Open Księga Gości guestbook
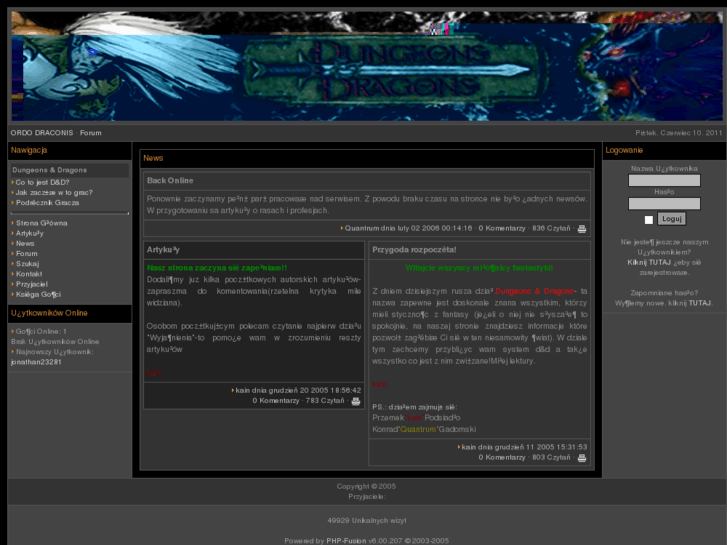727x545 pixels. 38,295
